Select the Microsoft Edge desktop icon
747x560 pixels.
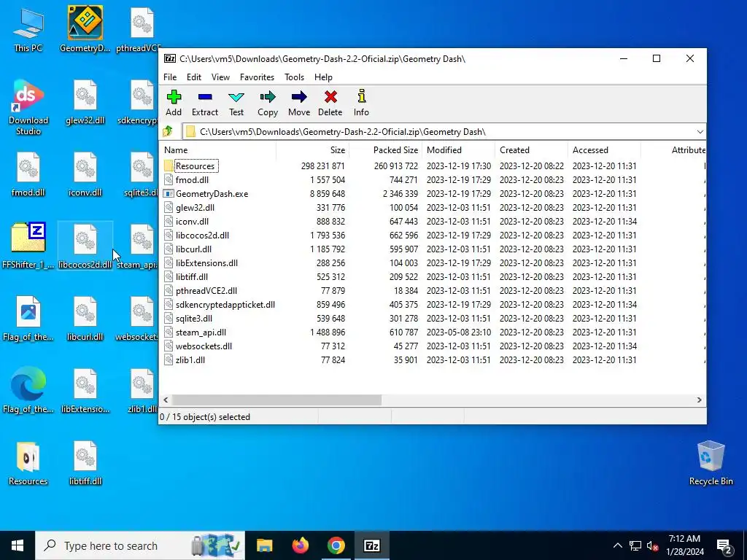(28, 391)
